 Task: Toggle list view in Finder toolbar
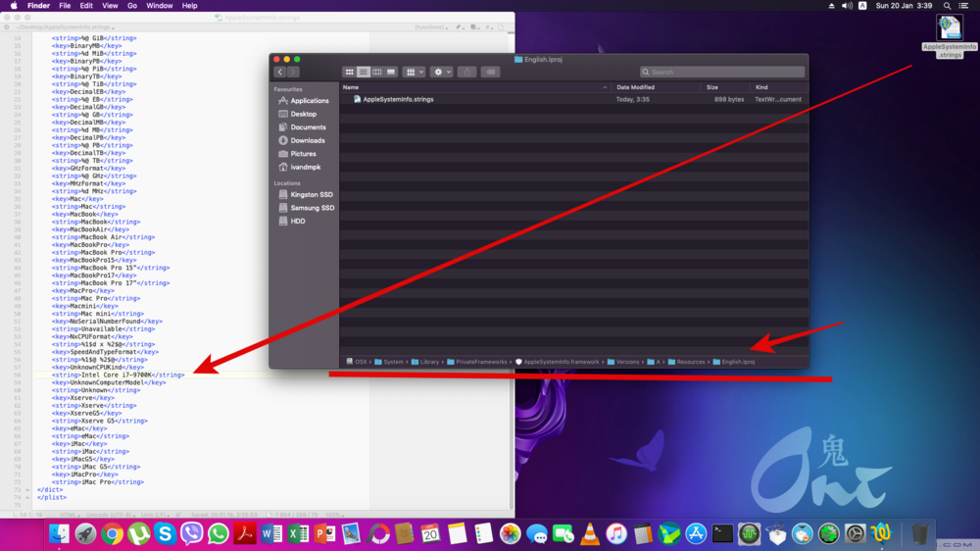click(x=364, y=73)
